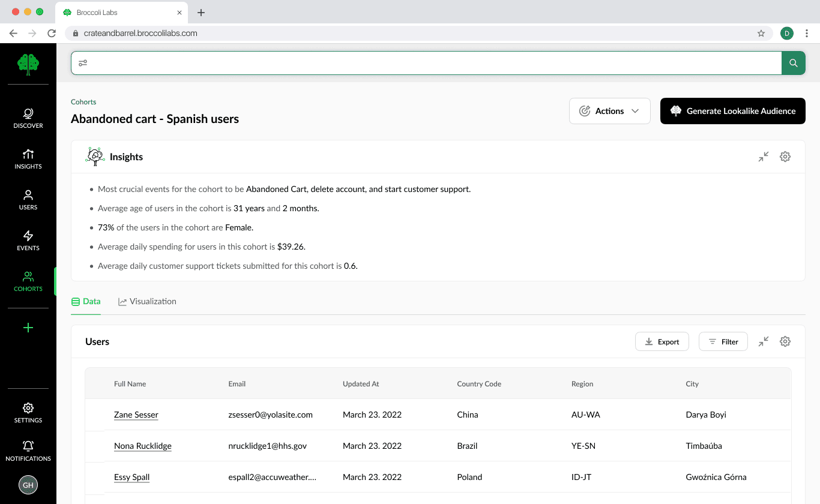Switch to the Data tab
Image resolution: width=820 pixels, height=504 pixels.
point(86,301)
